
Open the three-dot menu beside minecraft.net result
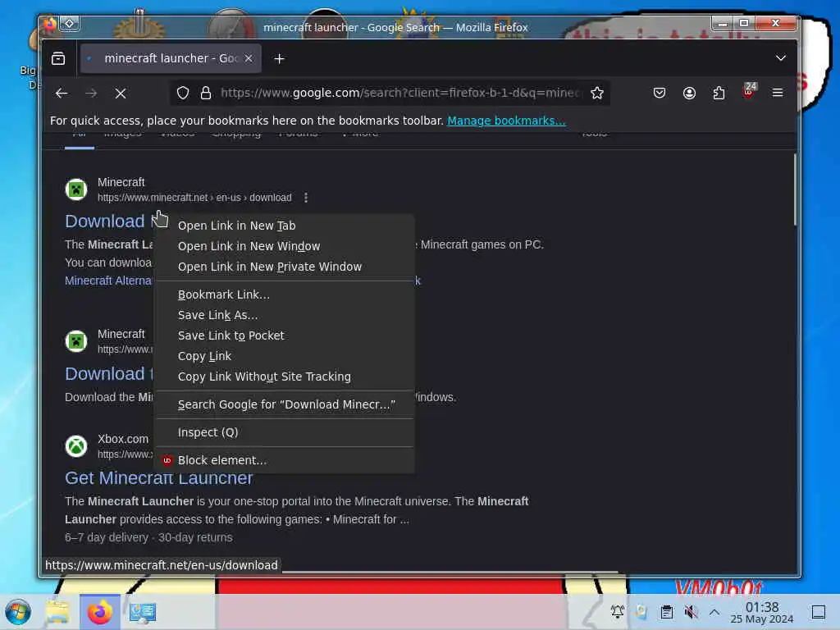[x=306, y=198]
